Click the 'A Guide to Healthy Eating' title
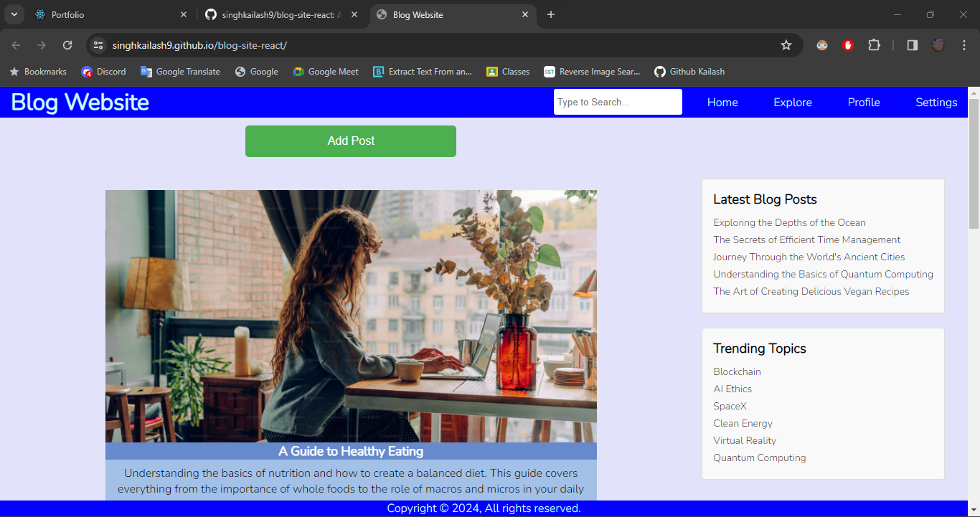980x517 pixels. (x=351, y=451)
